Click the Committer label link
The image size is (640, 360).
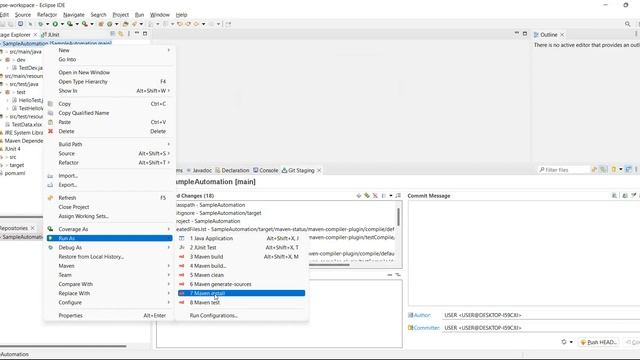click(x=427, y=328)
